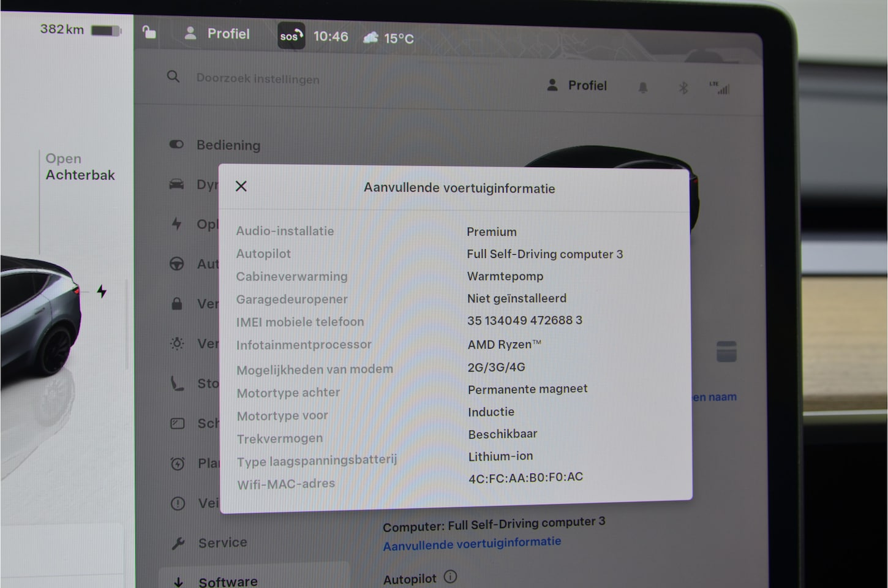Tap the card icon right of dialog
The height and width of the screenshot is (588, 888).
click(x=726, y=352)
